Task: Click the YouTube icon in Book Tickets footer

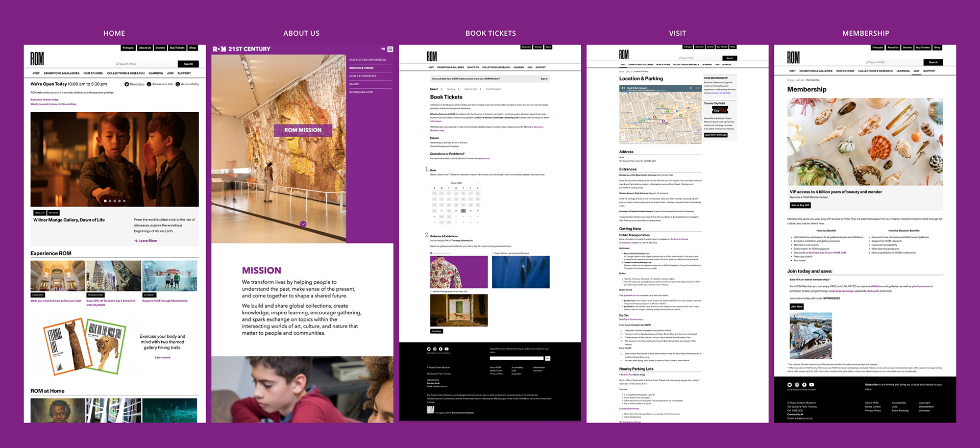Action: click(447, 349)
